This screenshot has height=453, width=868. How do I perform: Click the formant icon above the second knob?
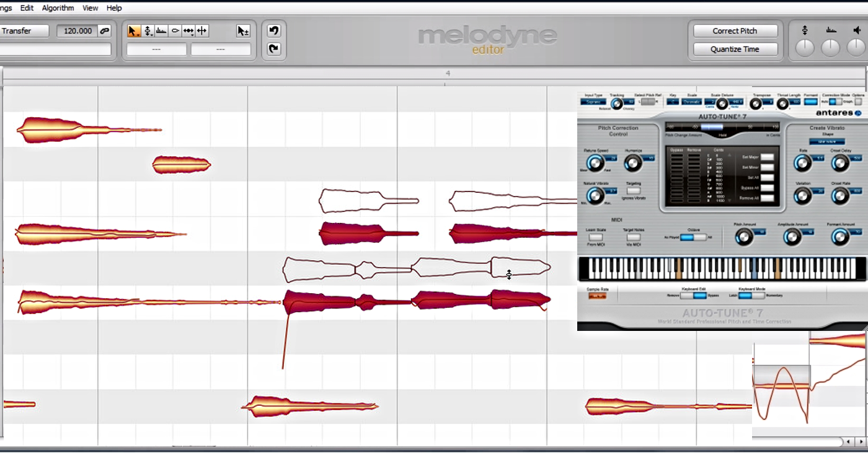pyautogui.click(x=831, y=30)
